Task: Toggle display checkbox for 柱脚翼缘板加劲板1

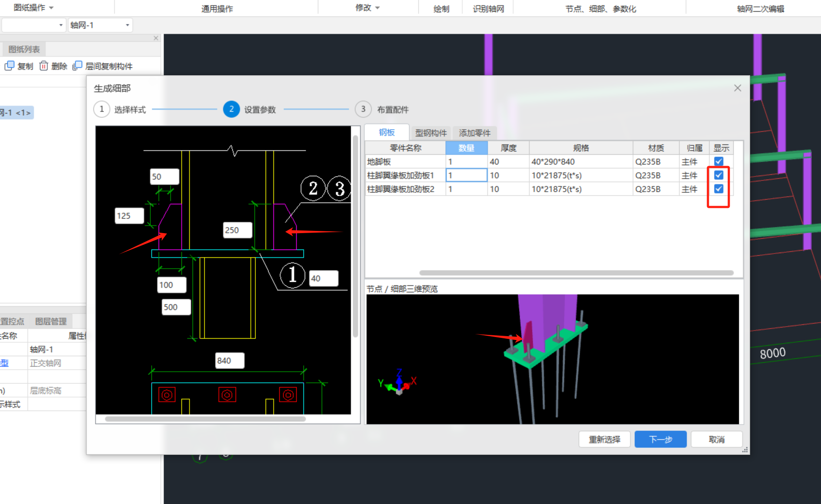Action: (x=719, y=175)
